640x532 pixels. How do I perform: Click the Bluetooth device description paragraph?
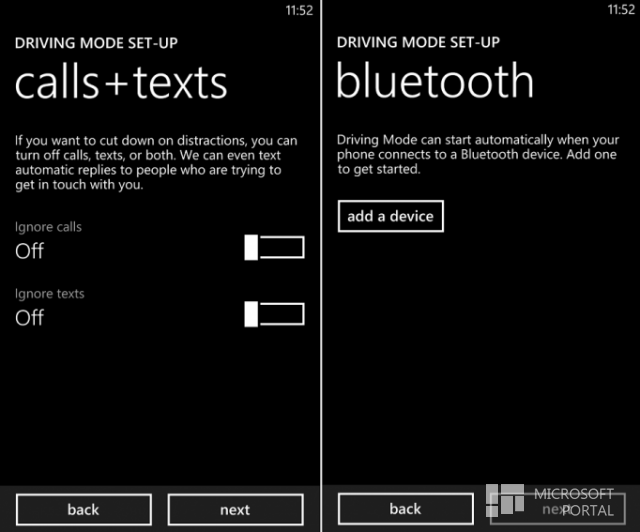click(x=478, y=154)
